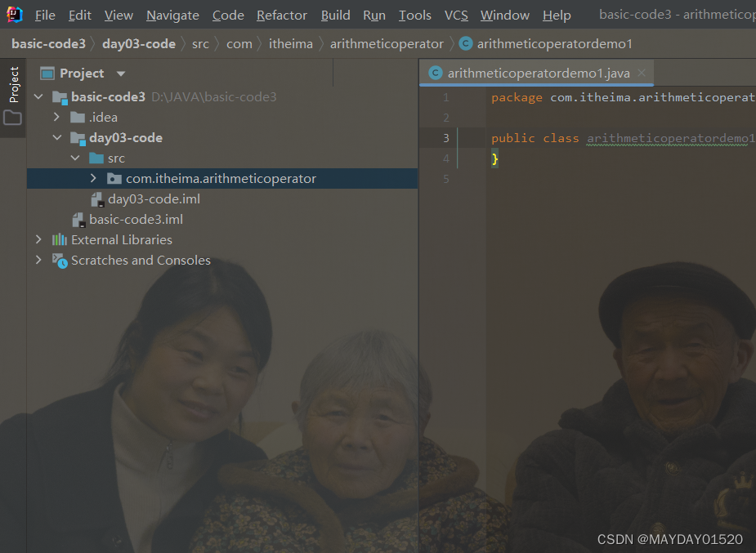Select the src folder in tree
The height and width of the screenshot is (553, 756).
116,158
